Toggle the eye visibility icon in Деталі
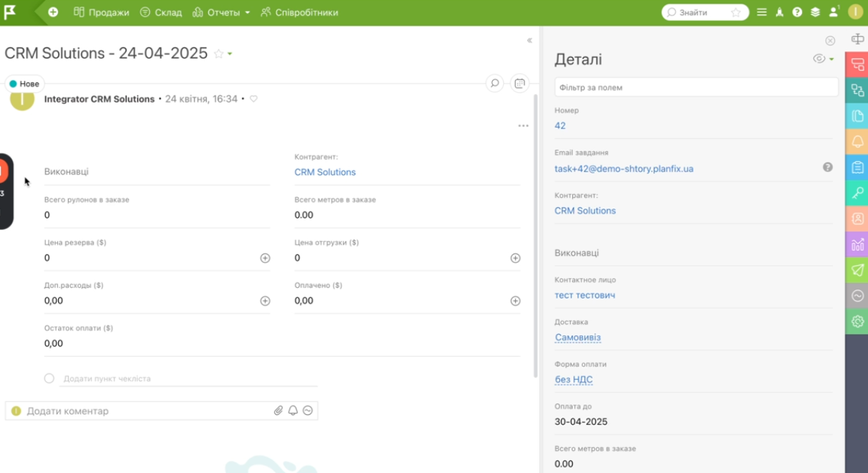This screenshot has height=473, width=868. [819, 59]
